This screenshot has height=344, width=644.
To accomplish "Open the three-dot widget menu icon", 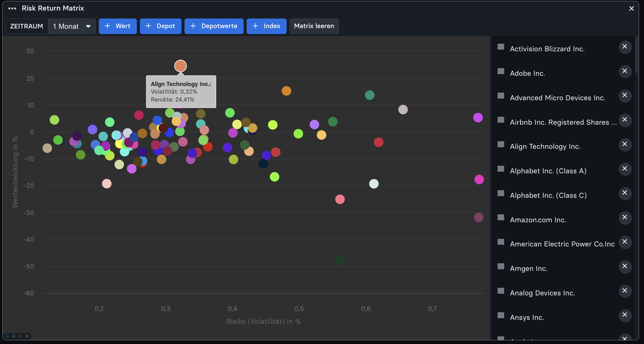I will click(12, 8).
